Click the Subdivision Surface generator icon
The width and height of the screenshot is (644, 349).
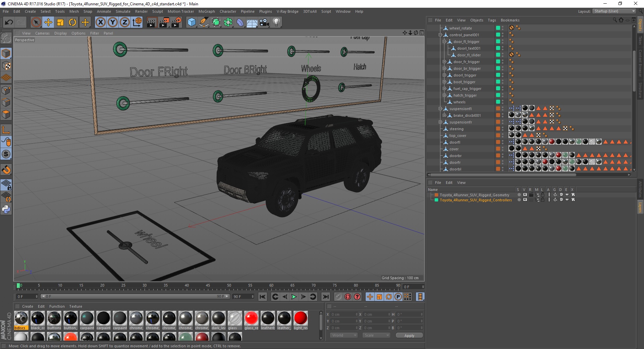(216, 22)
